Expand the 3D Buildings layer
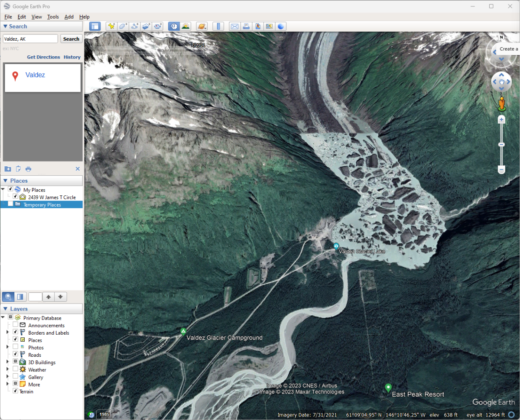The width and height of the screenshot is (520, 420). (x=7, y=362)
